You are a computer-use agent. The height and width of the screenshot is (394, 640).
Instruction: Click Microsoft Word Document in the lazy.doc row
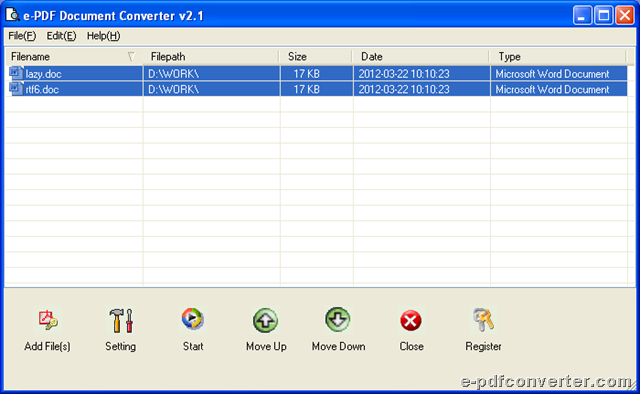(x=552, y=74)
